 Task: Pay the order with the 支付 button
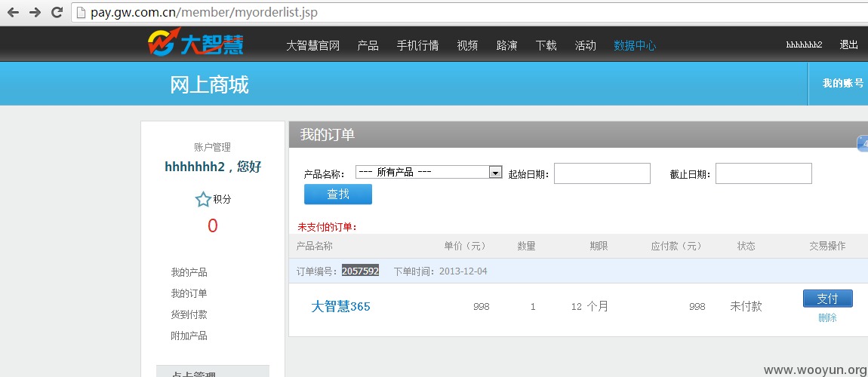(x=827, y=299)
